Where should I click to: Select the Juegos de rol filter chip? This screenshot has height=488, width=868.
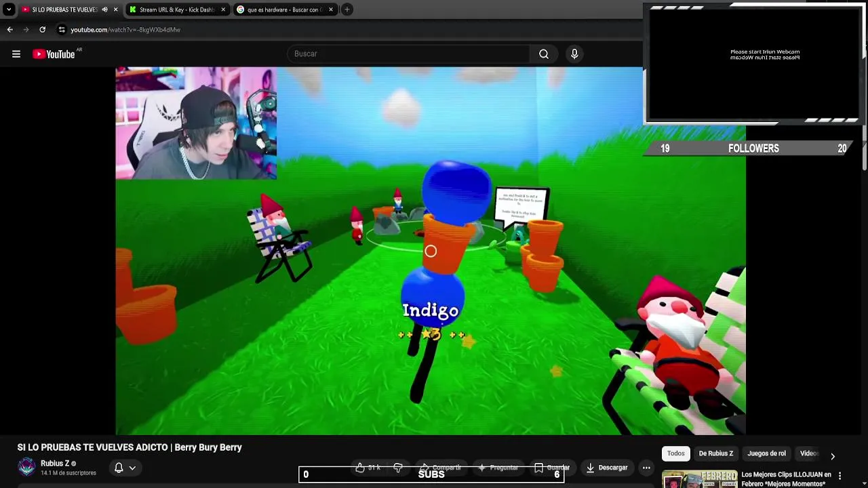[766, 453]
